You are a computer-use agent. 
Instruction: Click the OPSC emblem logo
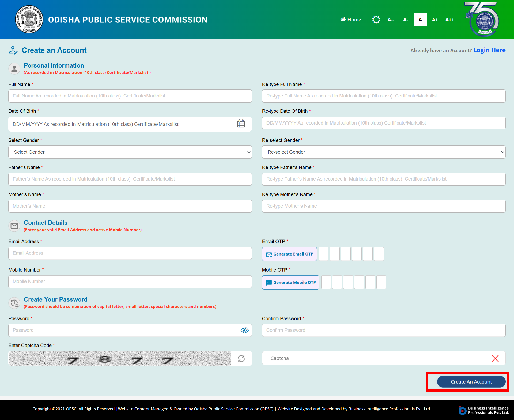pos(29,20)
